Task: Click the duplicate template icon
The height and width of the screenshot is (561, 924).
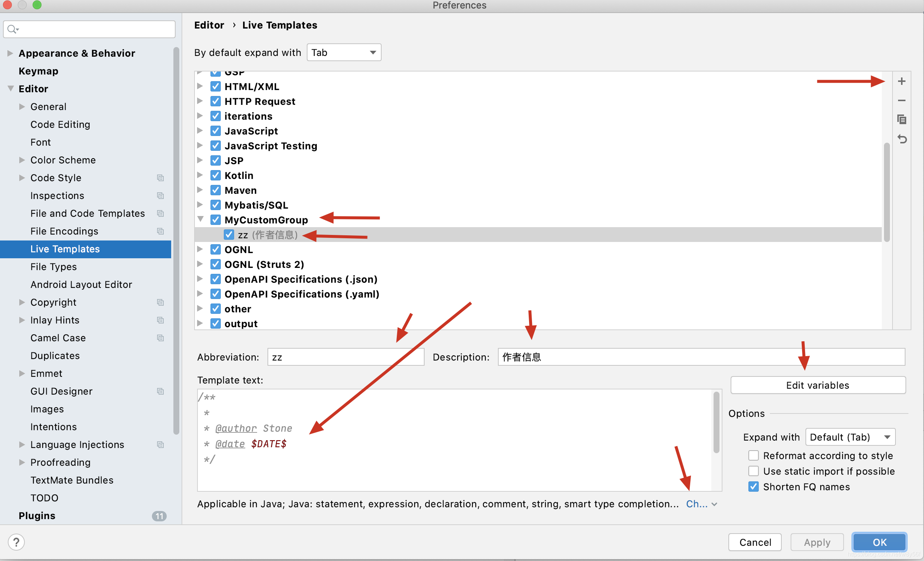Action: (x=901, y=120)
